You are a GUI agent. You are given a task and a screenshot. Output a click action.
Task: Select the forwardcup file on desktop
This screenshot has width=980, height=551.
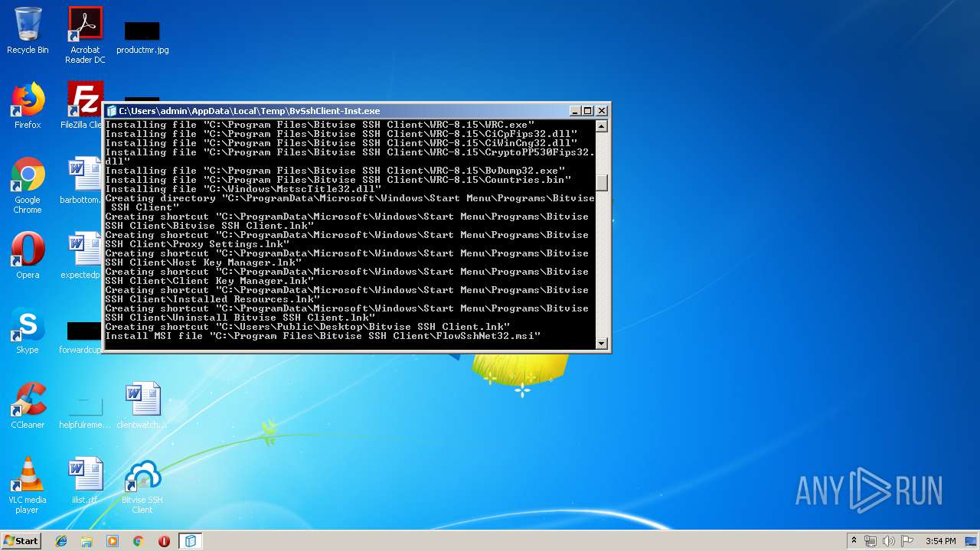tap(81, 337)
